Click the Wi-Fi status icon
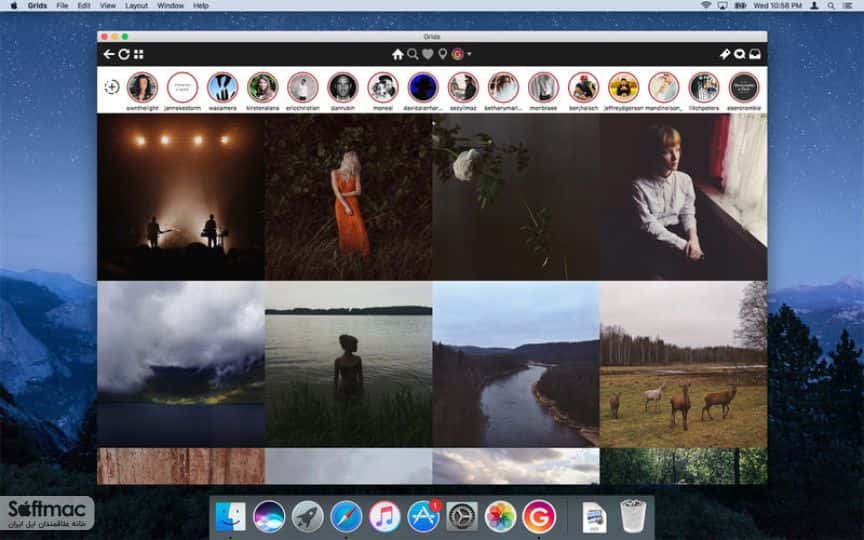 pyautogui.click(x=706, y=6)
